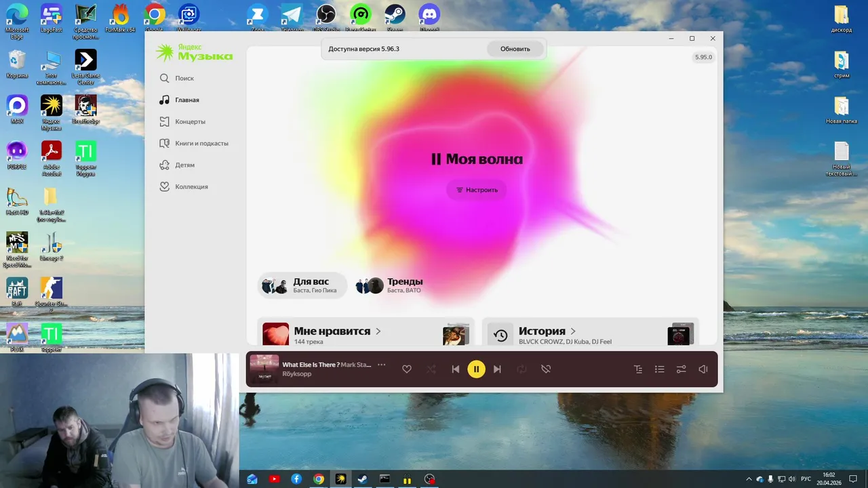Select the Для вас wave chip

pos(302,285)
